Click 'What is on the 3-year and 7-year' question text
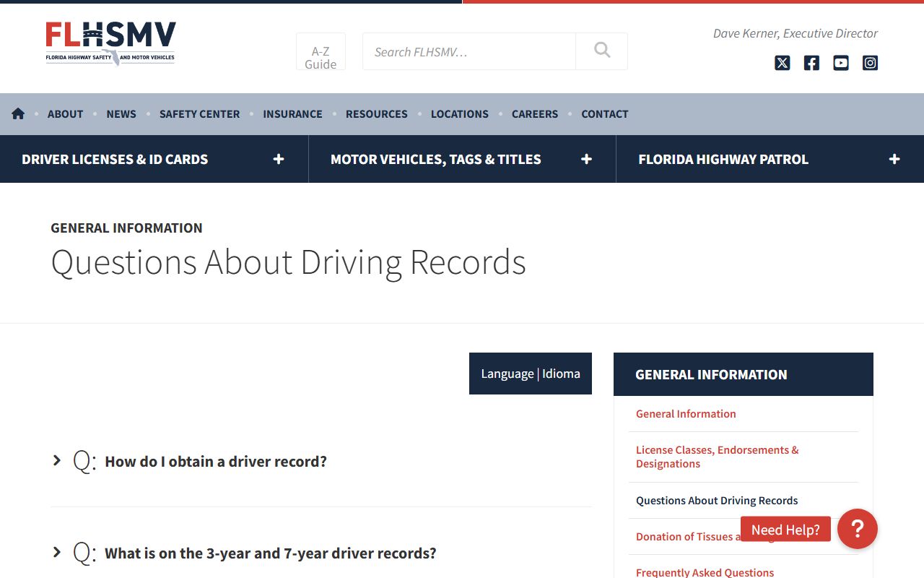 [x=271, y=553]
